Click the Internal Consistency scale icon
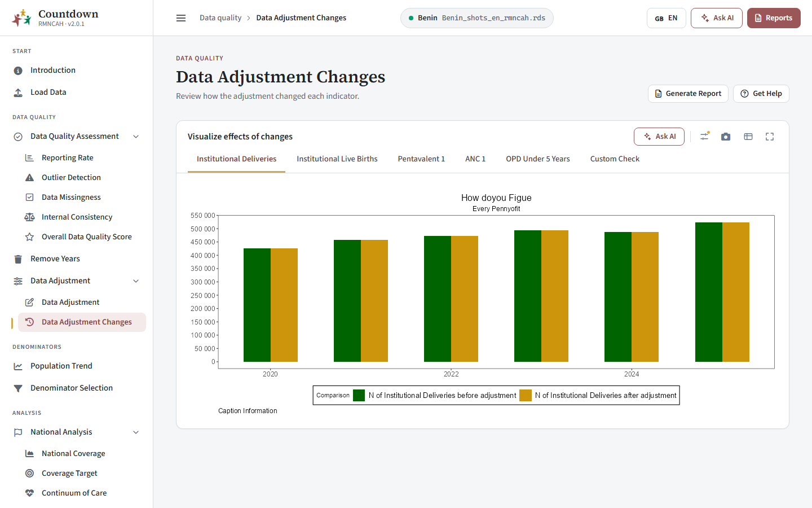Viewport: 812px width, 508px height. (x=29, y=217)
